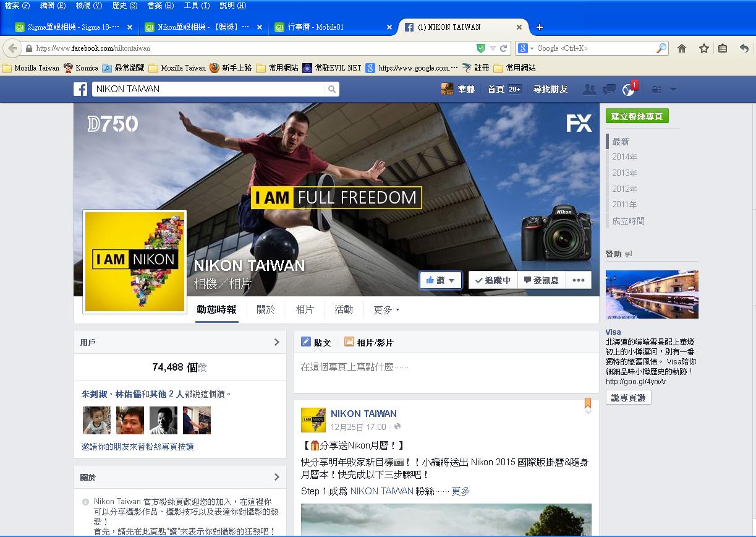This screenshot has height=537, width=756.
Task: Open the account settings dropdown arrow
Action: (673, 90)
